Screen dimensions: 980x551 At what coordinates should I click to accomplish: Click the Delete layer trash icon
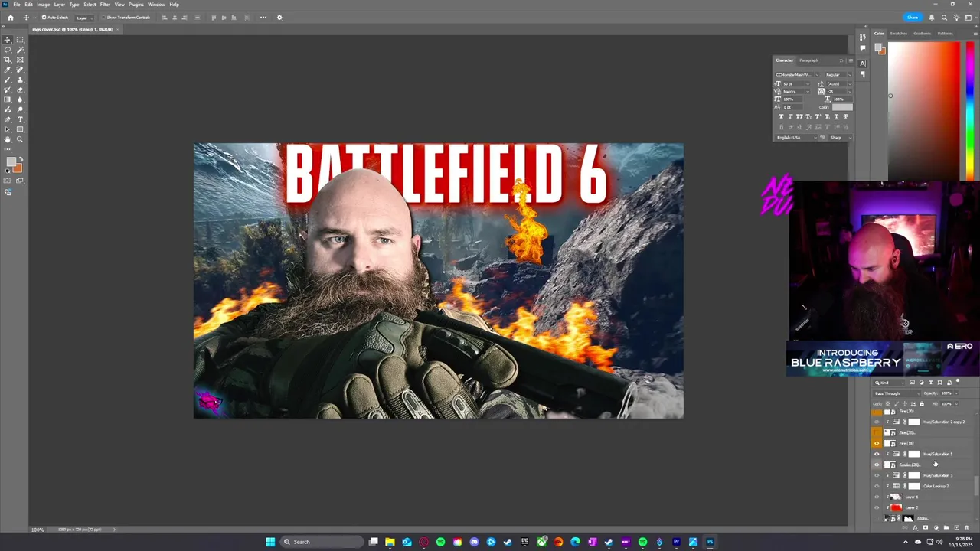click(966, 527)
